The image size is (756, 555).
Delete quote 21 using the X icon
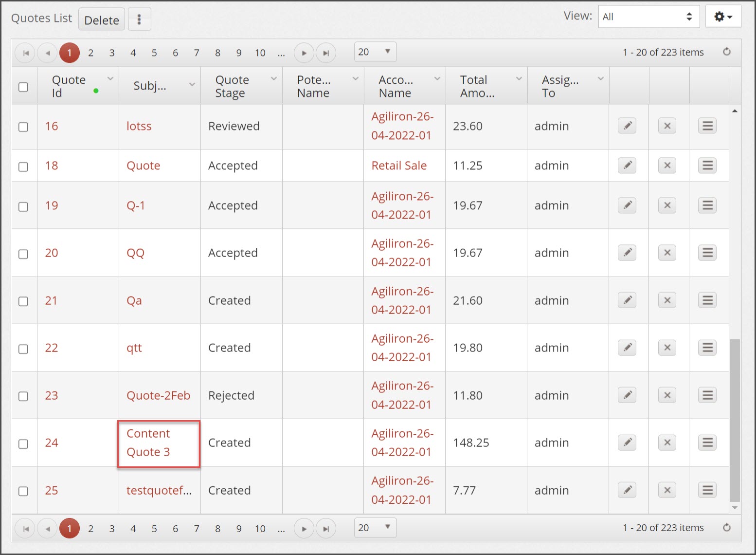tap(667, 300)
